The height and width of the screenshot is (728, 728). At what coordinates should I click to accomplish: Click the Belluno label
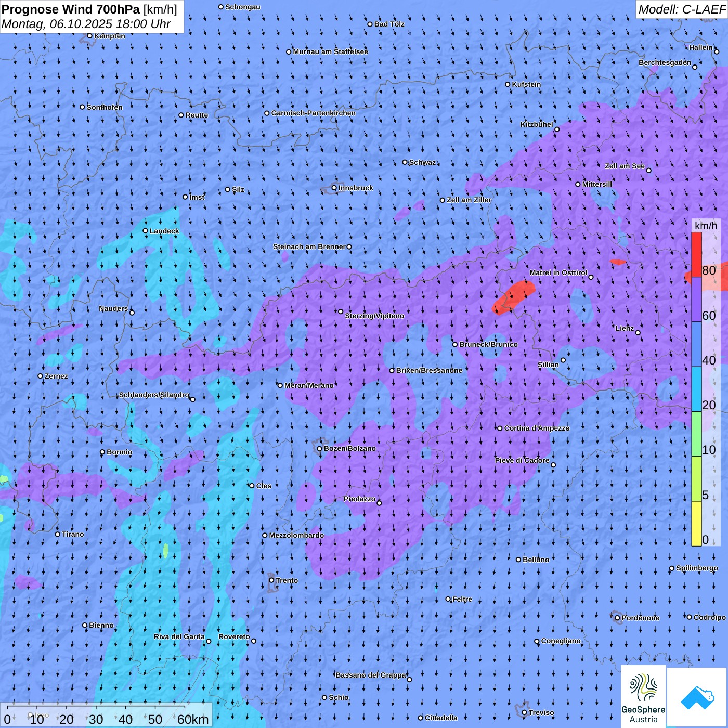point(536,560)
